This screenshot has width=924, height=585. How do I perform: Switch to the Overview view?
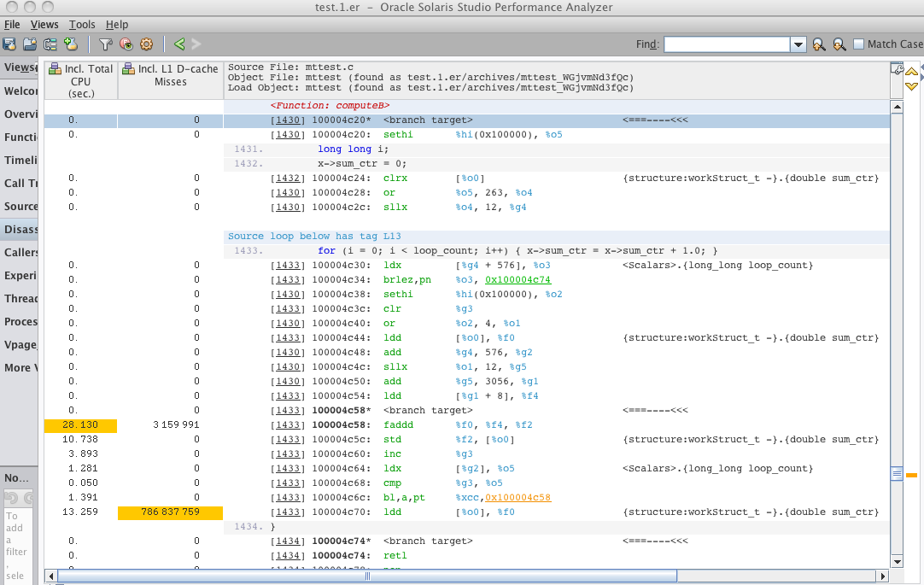pyautogui.click(x=20, y=114)
